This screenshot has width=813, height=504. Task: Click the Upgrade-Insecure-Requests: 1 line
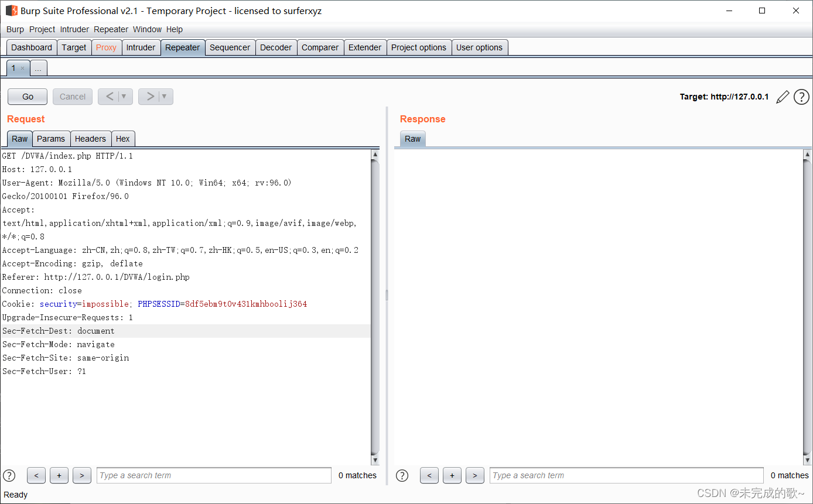coord(67,318)
